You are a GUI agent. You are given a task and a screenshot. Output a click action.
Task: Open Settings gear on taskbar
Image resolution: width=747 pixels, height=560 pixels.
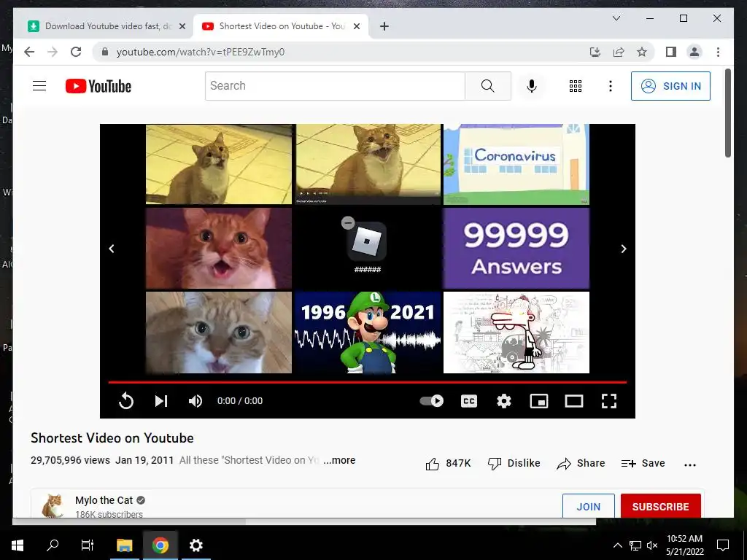pyautogui.click(x=196, y=545)
